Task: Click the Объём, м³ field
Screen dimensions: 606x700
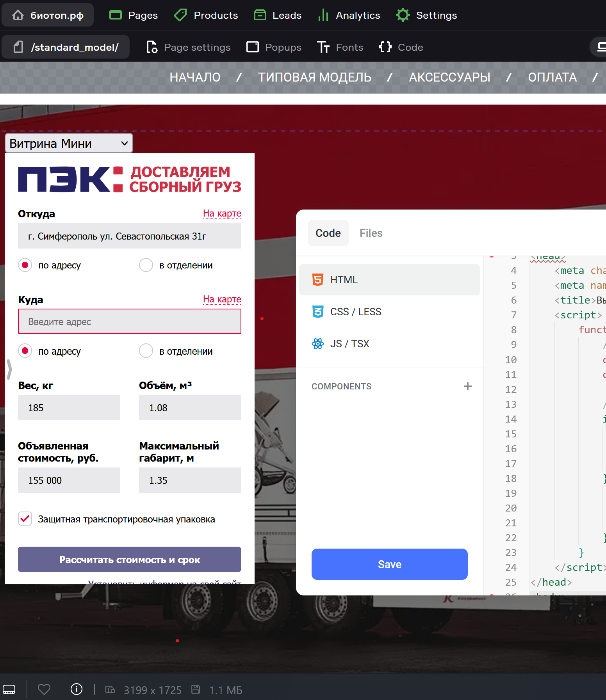Action: [x=190, y=408]
